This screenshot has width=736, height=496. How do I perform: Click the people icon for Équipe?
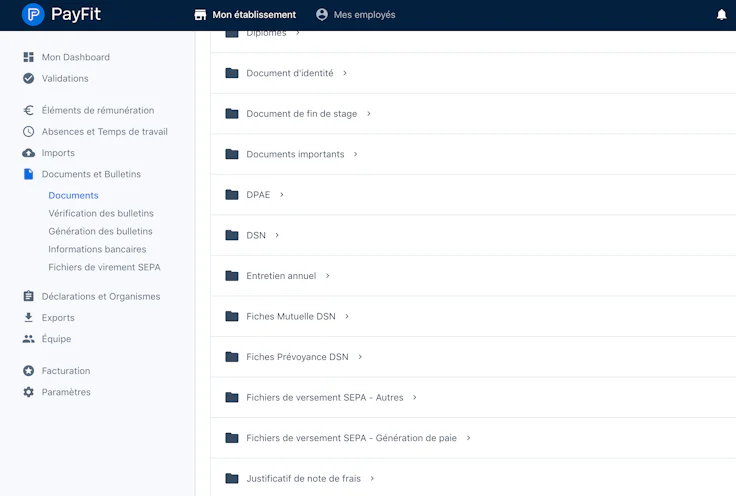click(29, 339)
